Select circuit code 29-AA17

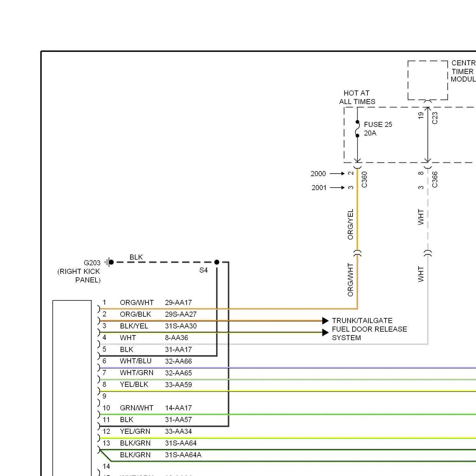[x=178, y=302]
